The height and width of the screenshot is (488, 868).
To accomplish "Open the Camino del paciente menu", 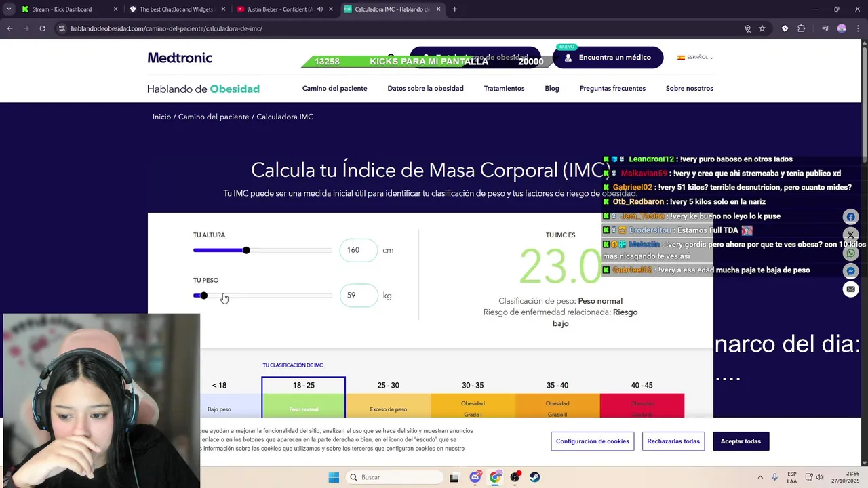I will click(334, 89).
